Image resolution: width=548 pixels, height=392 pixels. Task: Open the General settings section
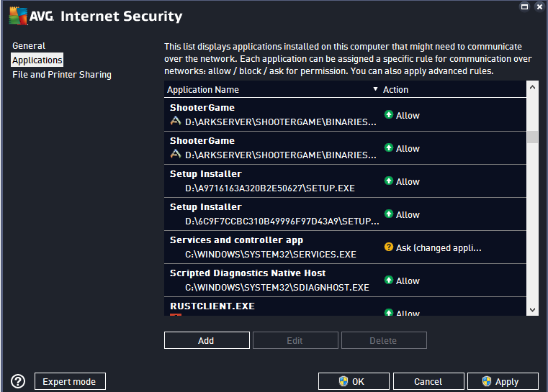tap(29, 46)
